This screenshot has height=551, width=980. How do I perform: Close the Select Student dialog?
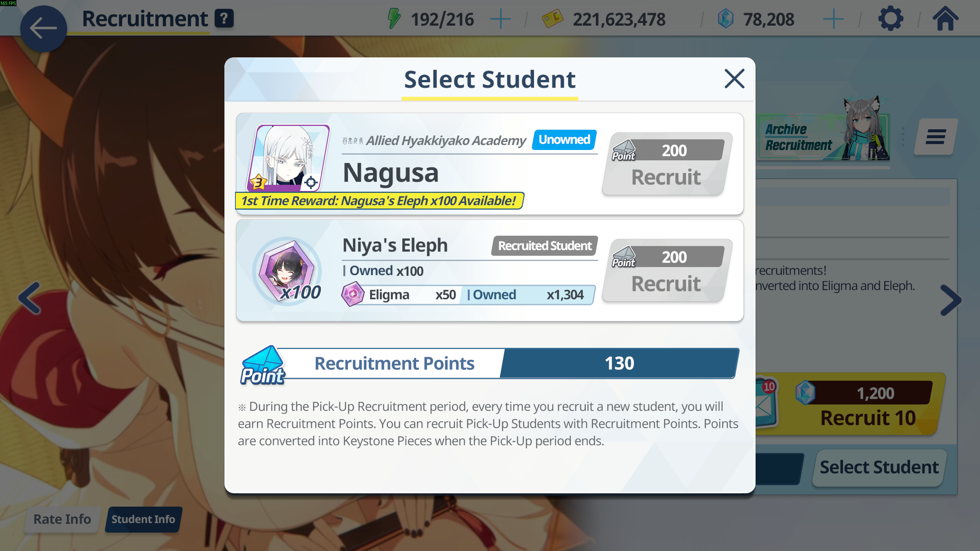(x=734, y=79)
